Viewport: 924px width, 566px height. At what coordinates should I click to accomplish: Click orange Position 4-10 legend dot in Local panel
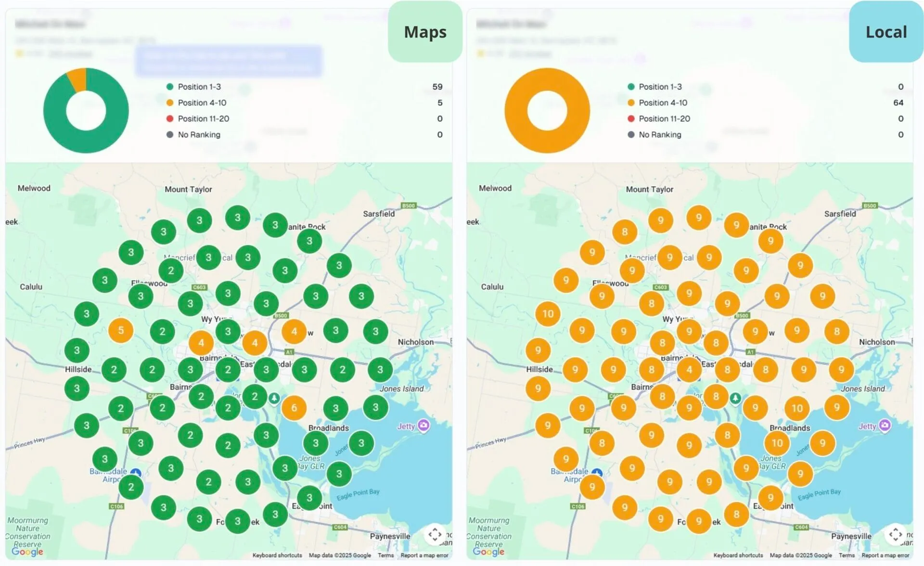point(631,103)
